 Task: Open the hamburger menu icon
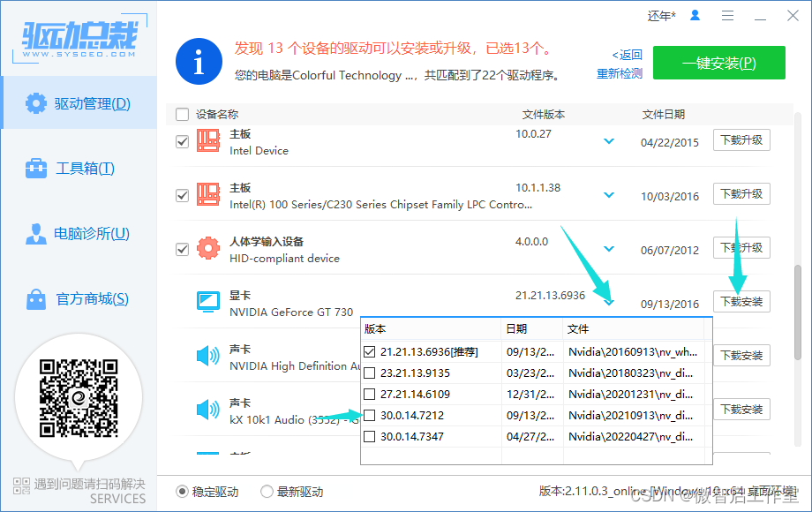(727, 16)
